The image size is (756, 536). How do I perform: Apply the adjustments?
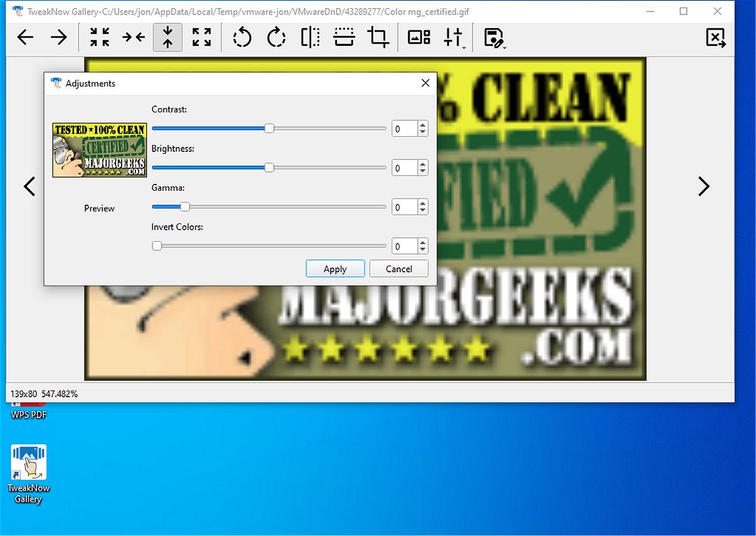tap(335, 269)
